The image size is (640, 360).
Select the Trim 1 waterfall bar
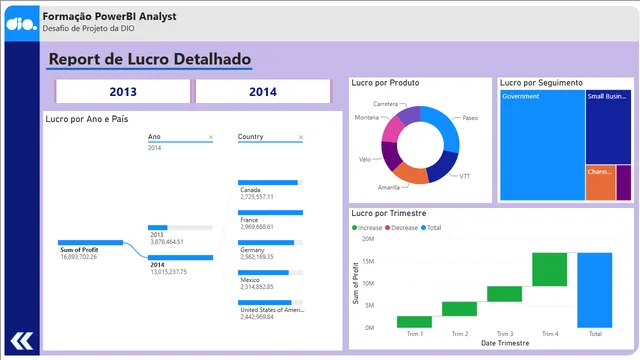(x=414, y=322)
